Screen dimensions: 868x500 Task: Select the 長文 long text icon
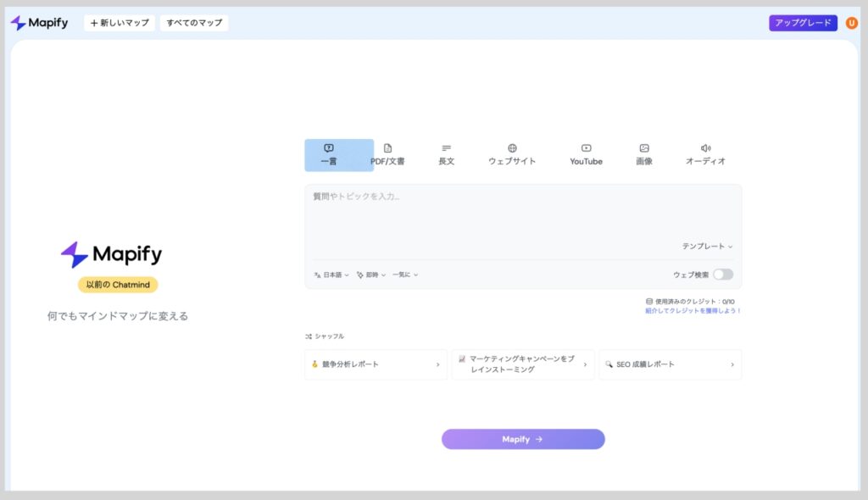(446, 148)
